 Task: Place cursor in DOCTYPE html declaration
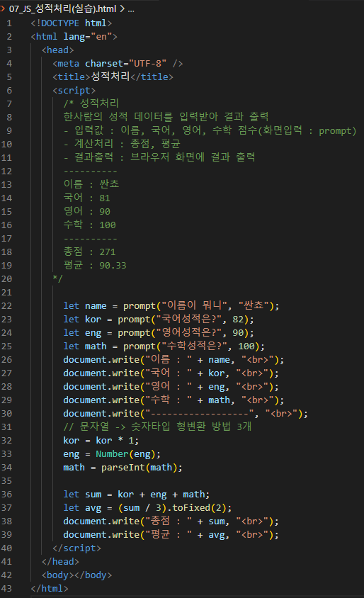point(72,23)
